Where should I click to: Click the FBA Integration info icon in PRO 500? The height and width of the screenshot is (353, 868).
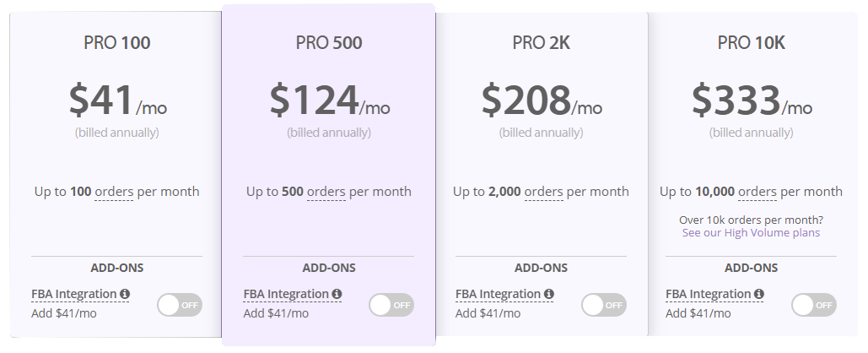tap(337, 294)
